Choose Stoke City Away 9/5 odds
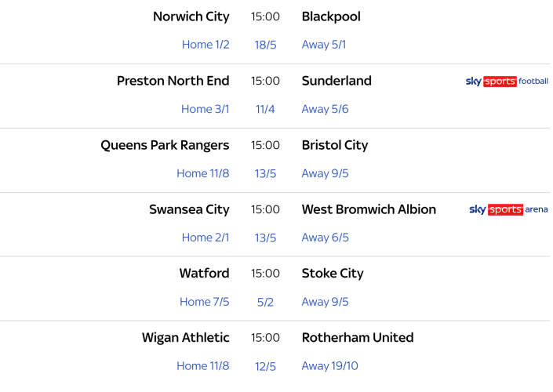 (326, 302)
